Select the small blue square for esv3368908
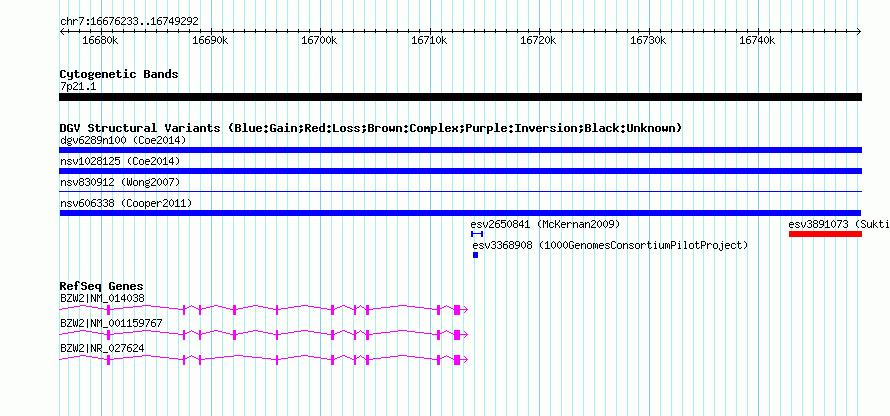 tap(476, 255)
